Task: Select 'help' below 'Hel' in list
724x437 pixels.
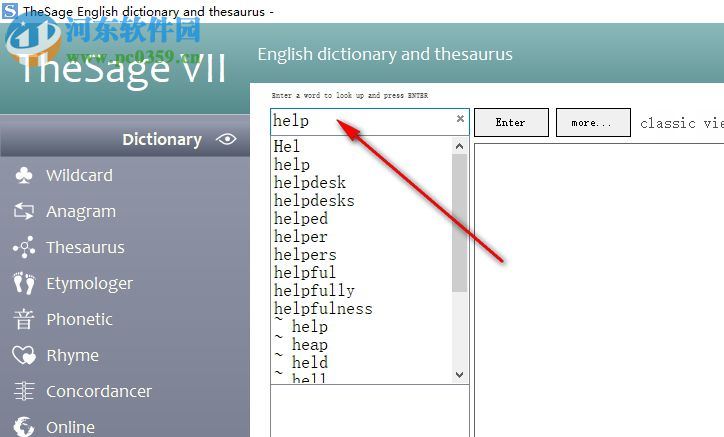Action: point(291,164)
